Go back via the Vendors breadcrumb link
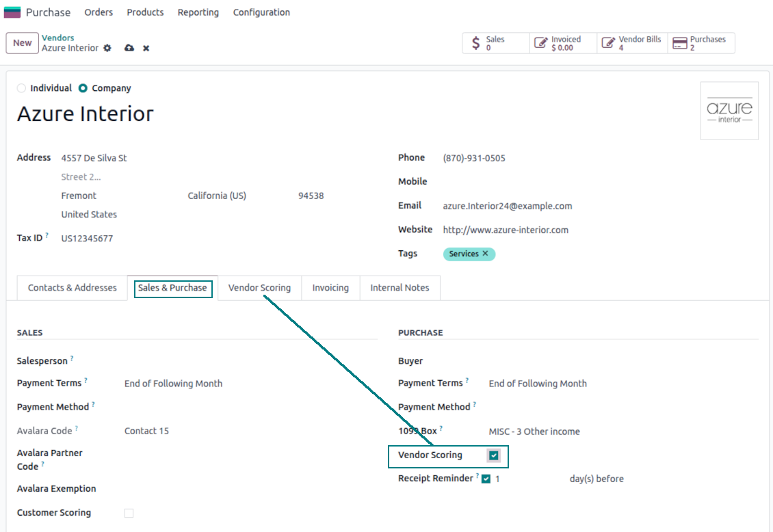Viewport: 773px width, 532px height. point(57,38)
